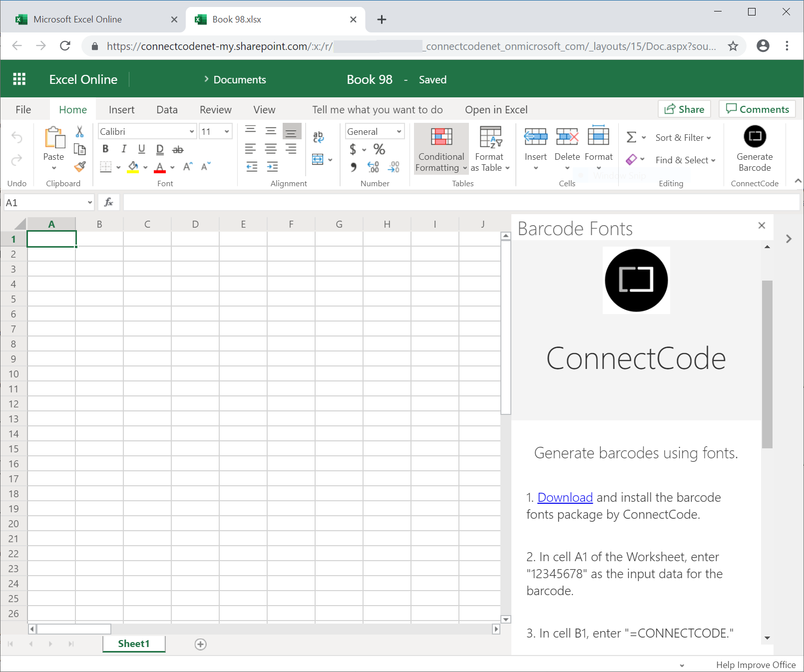Screen dimensions: 804x672
Task: Add a new sheet with plus button
Action: [x=200, y=644]
